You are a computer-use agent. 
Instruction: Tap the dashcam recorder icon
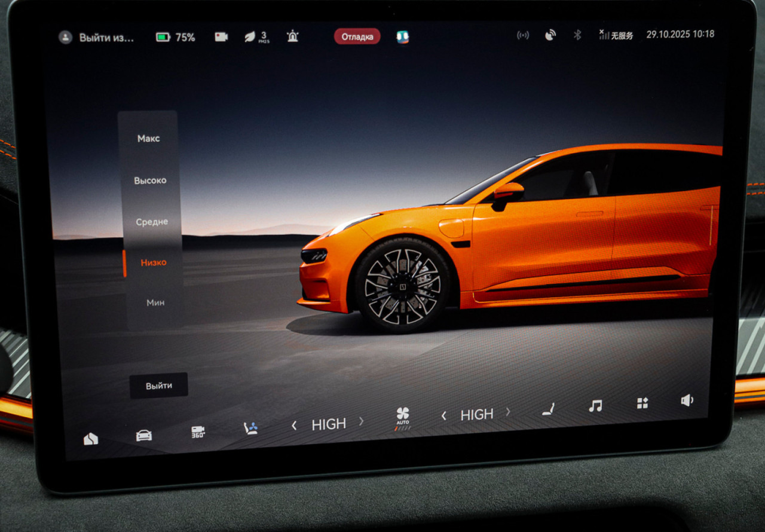(x=221, y=37)
